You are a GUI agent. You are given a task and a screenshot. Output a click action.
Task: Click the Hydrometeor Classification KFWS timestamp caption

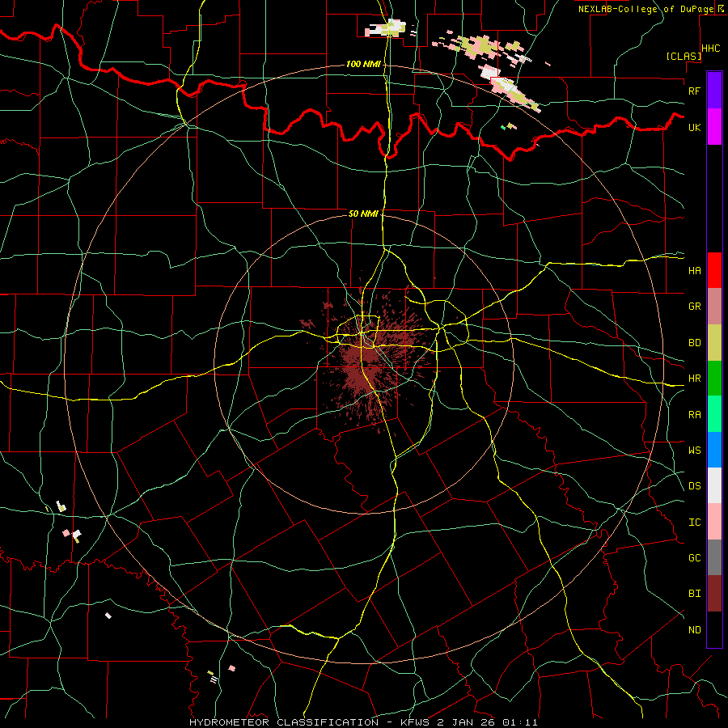tap(363, 722)
